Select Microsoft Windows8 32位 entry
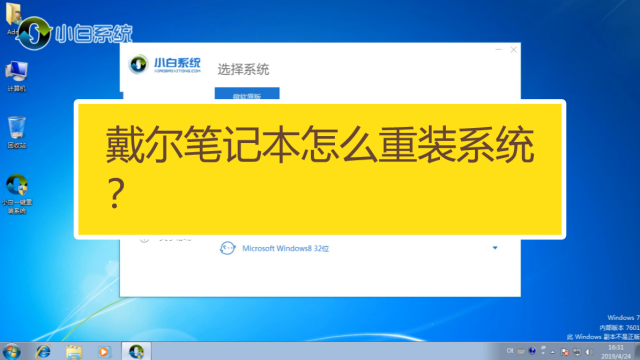This screenshot has height=360, width=640. [x=358, y=248]
